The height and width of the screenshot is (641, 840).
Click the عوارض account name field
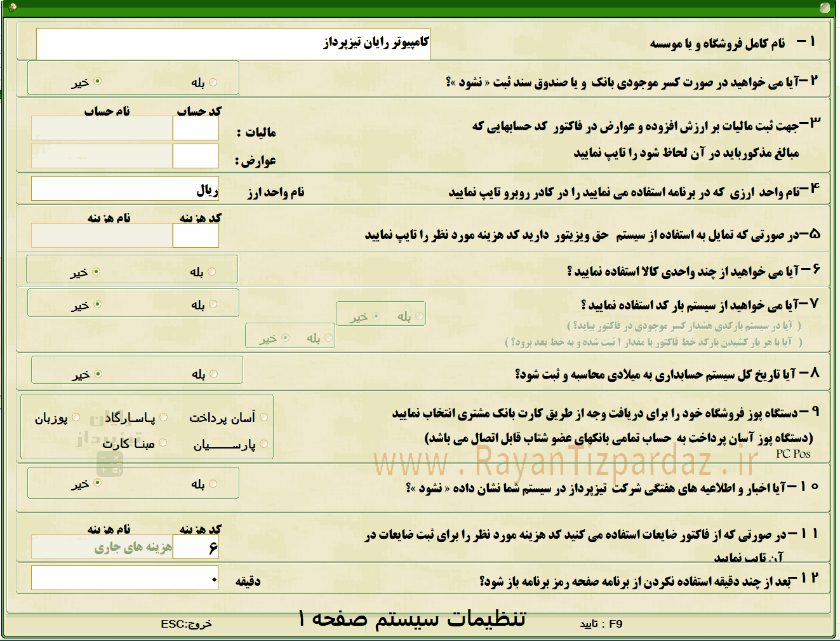tap(102, 156)
